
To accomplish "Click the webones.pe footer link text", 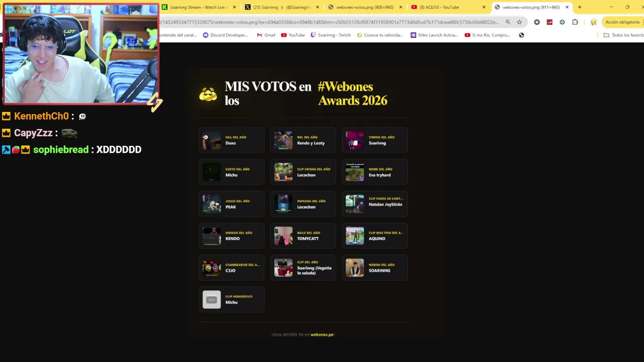I will pos(322,335).
